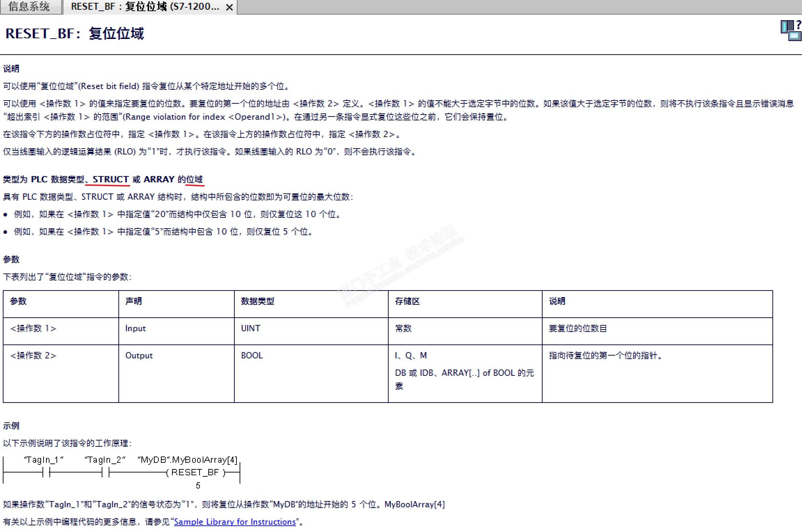802x532 pixels.
Task: Click the UINT cell in the parameter table
Action: (250, 328)
